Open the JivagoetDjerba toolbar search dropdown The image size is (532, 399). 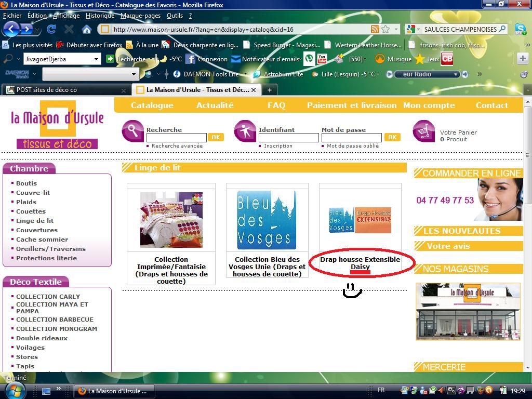click(x=96, y=59)
